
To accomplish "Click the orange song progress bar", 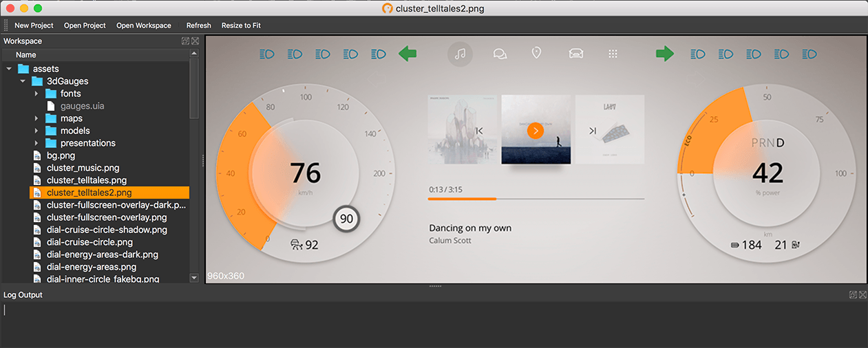I will coord(462,199).
